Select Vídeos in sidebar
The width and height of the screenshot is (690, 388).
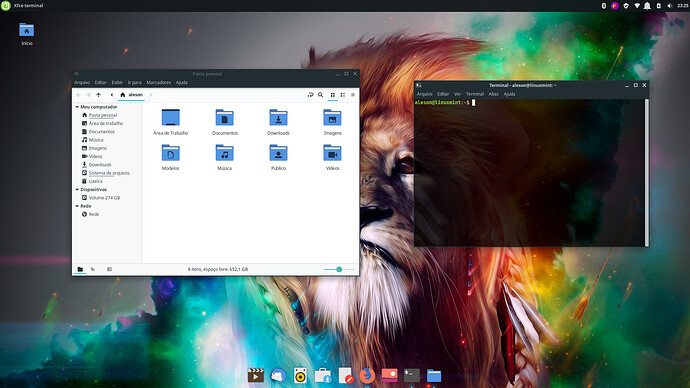pos(92,156)
